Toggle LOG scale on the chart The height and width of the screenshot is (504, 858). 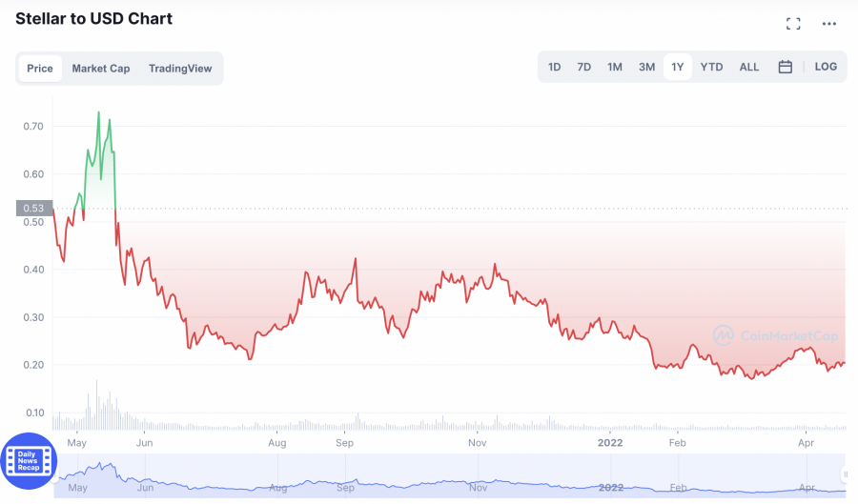coord(826,66)
